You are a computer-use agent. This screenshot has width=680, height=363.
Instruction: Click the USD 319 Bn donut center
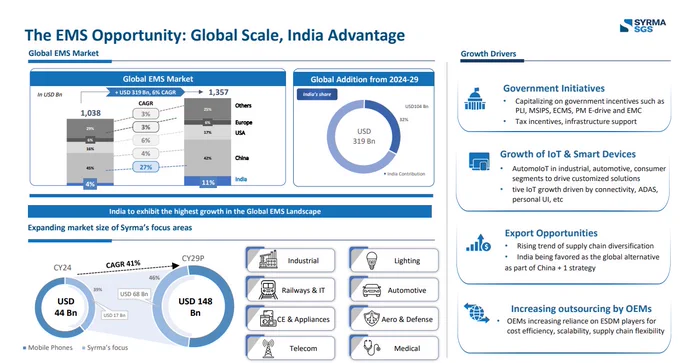pos(364,136)
